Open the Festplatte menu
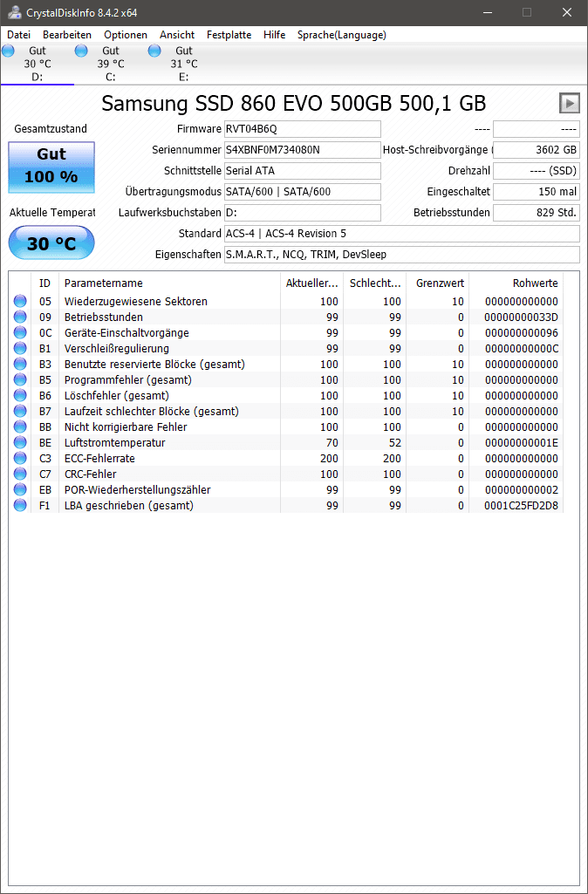The width and height of the screenshot is (588, 894). [x=229, y=35]
